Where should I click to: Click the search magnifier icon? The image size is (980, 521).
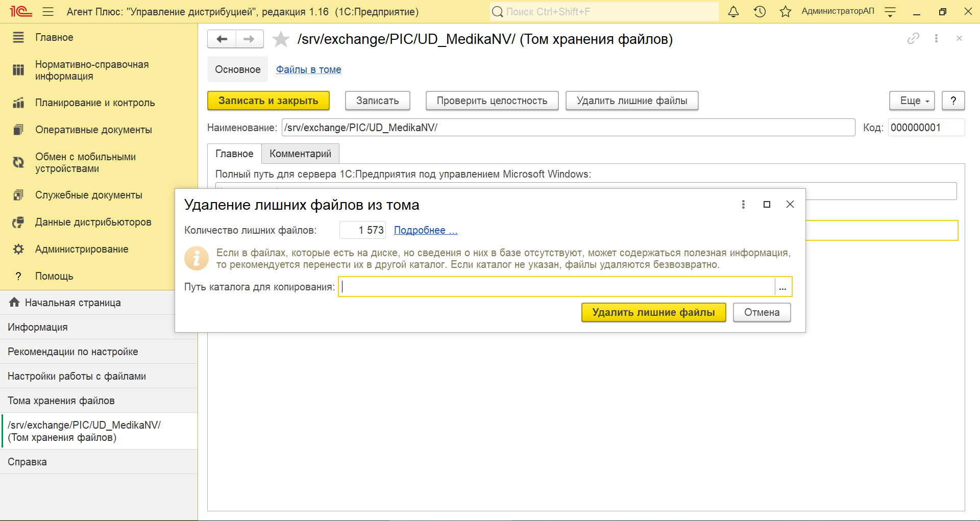497,11
